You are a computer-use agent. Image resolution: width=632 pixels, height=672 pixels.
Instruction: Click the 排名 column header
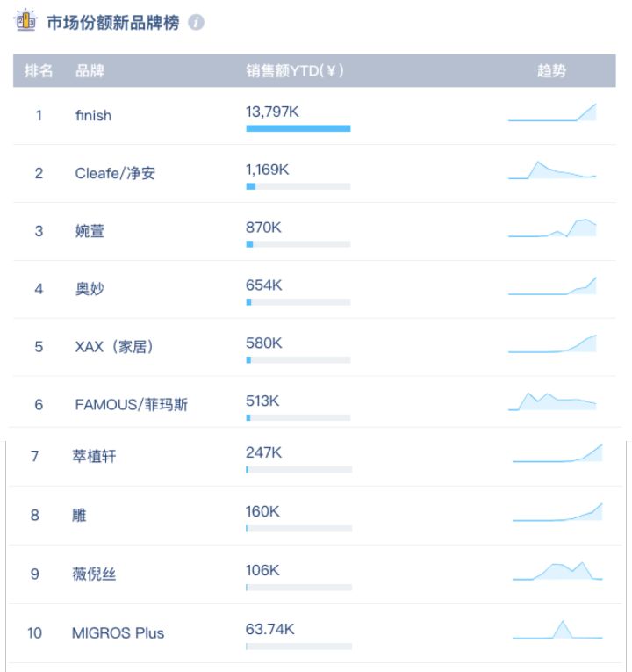click(39, 71)
